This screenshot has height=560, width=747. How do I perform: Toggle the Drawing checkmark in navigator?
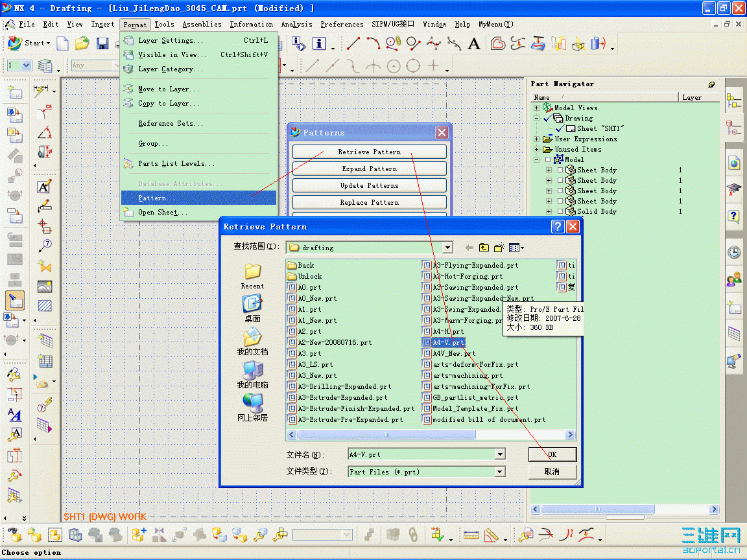pyautogui.click(x=548, y=117)
